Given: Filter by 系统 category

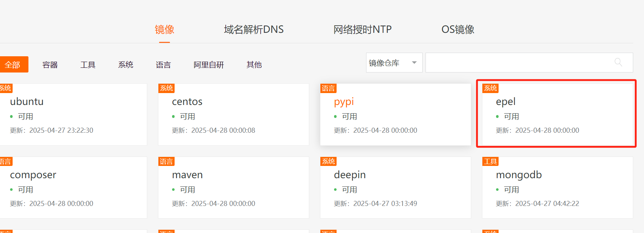Looking at the screenshot, I should [x=126, y=65].
